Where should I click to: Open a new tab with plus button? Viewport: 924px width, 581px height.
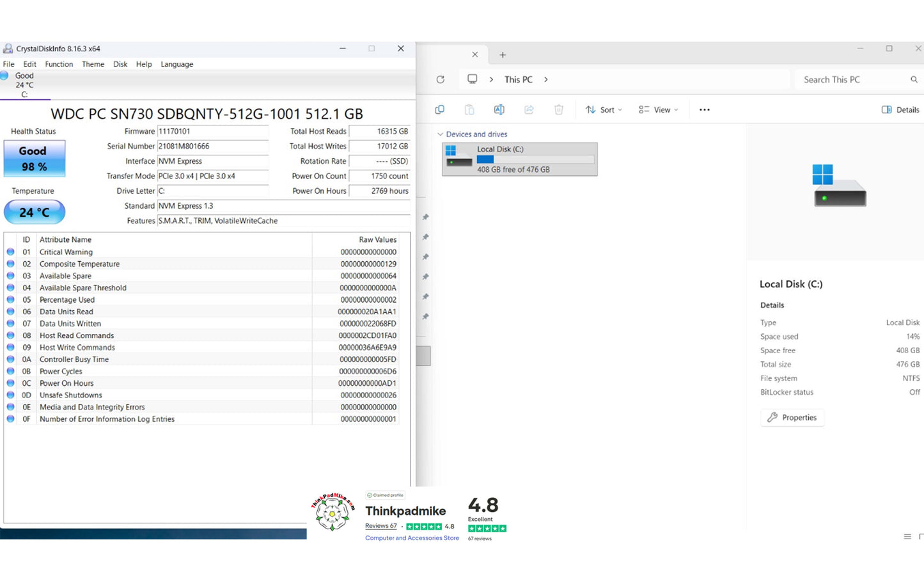tap(503, 55)
